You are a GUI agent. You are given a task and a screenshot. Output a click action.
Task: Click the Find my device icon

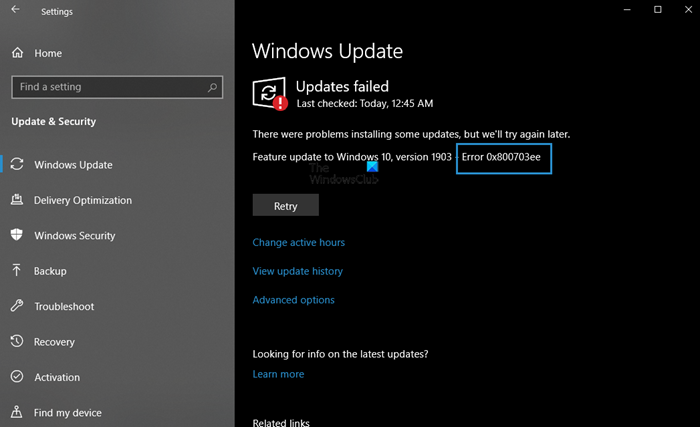point(17,411)
